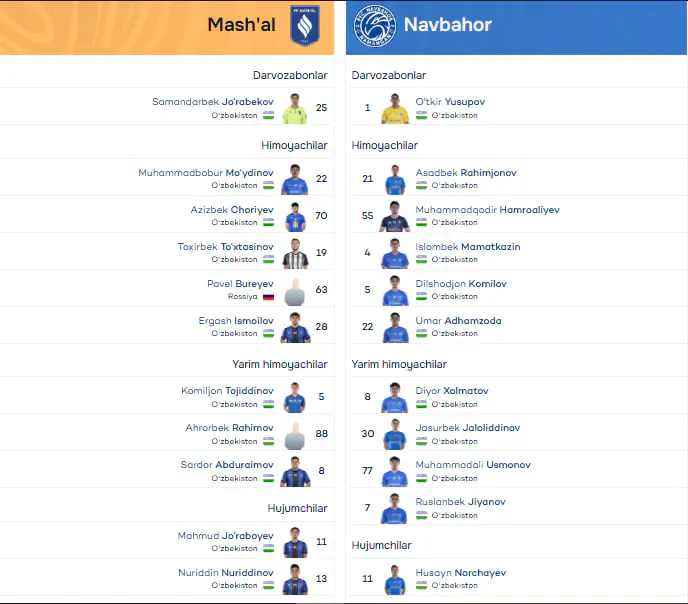
Task: Click the Mash'al team name header
Action: [x=241, y=25]
